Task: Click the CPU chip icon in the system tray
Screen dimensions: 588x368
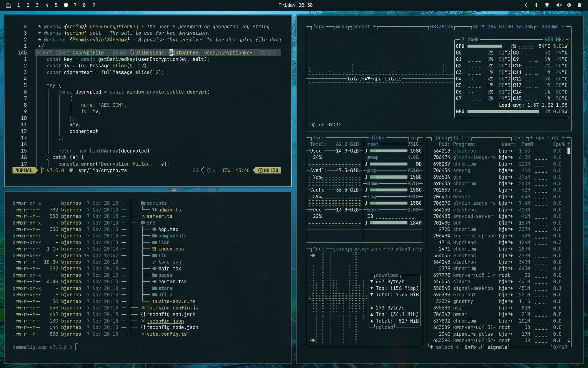Action: [x=569, y=5]
